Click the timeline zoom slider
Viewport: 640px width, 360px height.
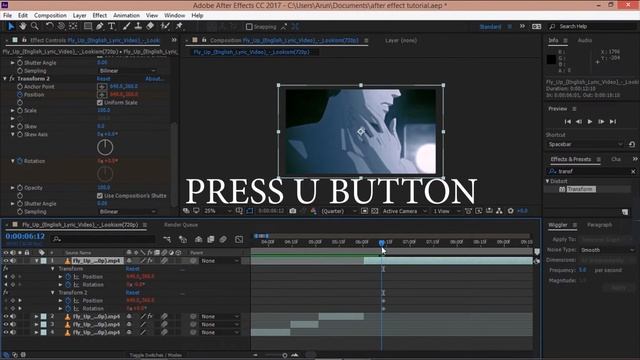point(284,355)
